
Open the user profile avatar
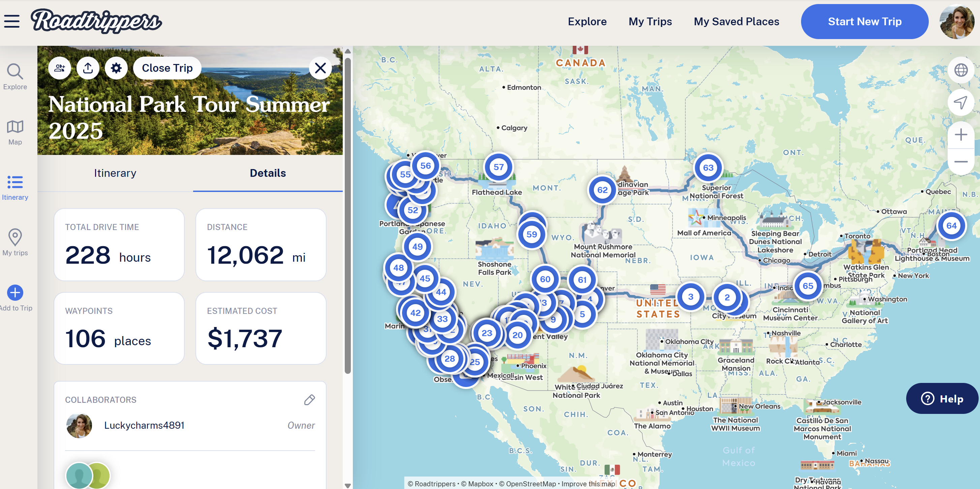[x=957, y=21]
